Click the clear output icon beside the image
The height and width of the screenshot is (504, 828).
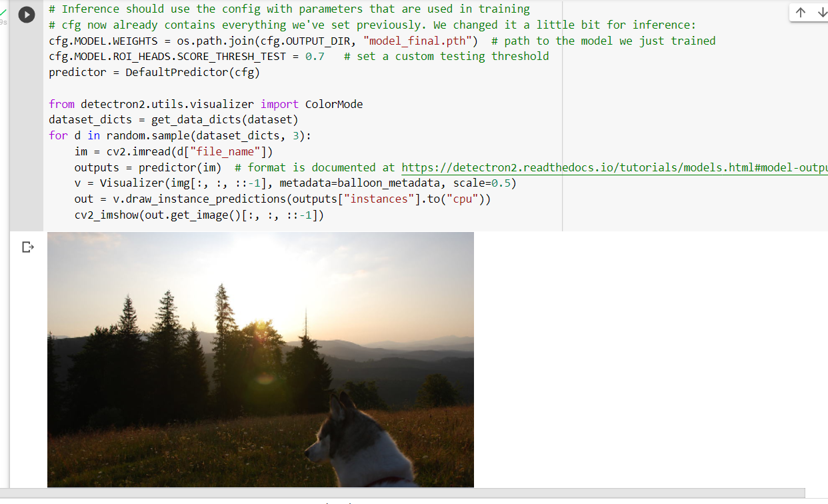tap(27, 247)
